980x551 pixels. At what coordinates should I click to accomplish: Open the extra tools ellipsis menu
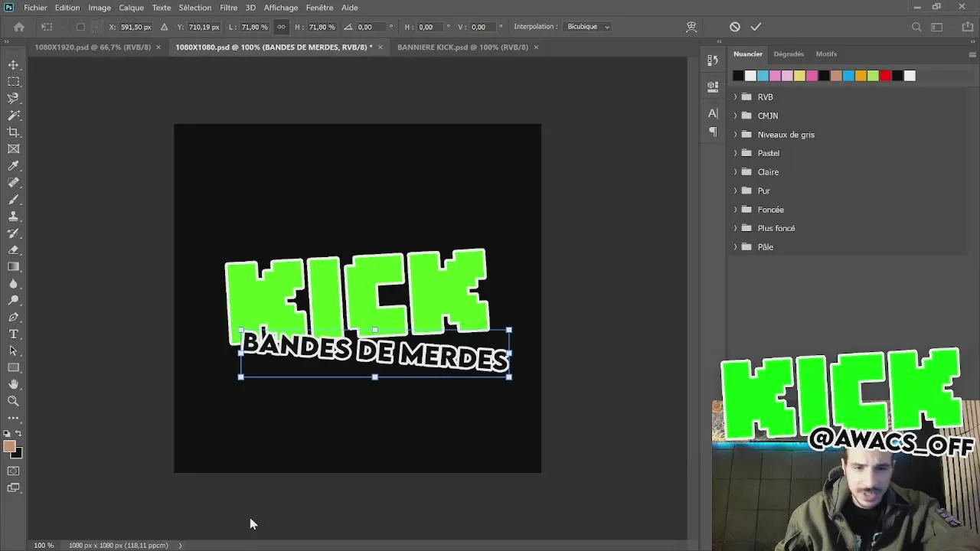click(x=14, y=419)
